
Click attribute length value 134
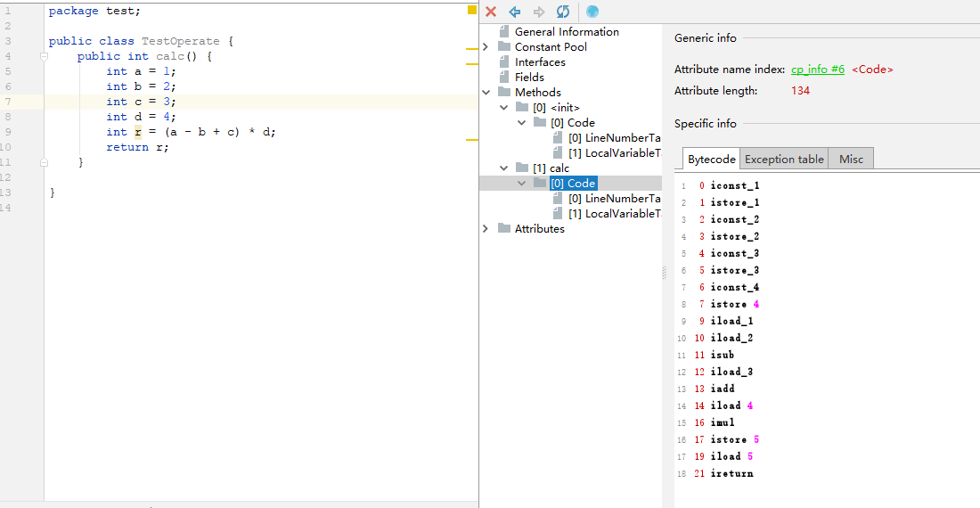[x=800, y=91]
